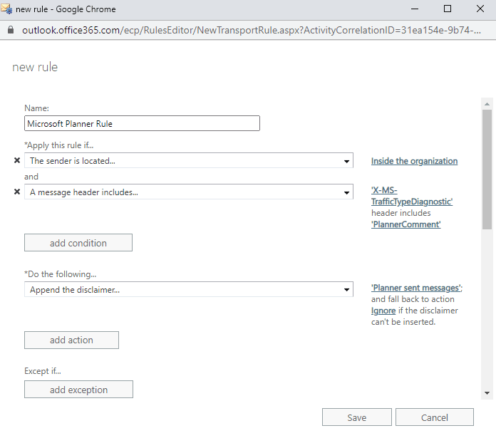Viewport: 496px width, 448px height.
Task: Open 'X-MS-TrafficTypeDiagnostic' header link
Action: [x=412, y=196]
